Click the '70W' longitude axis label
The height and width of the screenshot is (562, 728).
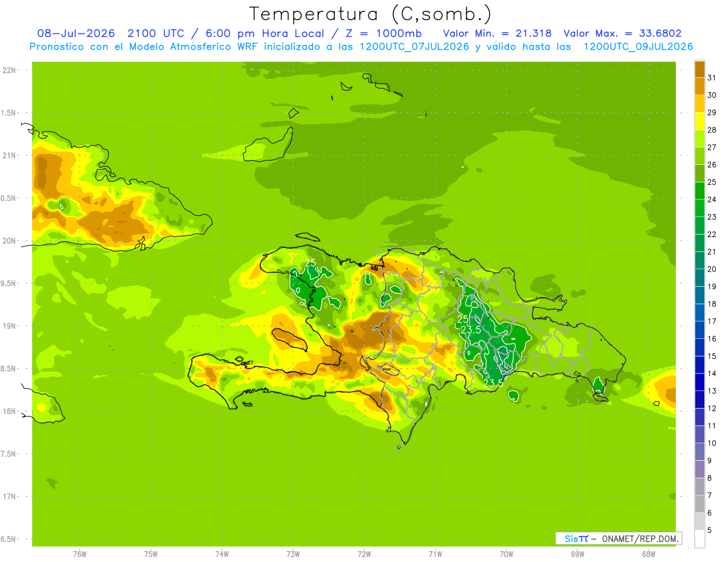click(507, 554)
